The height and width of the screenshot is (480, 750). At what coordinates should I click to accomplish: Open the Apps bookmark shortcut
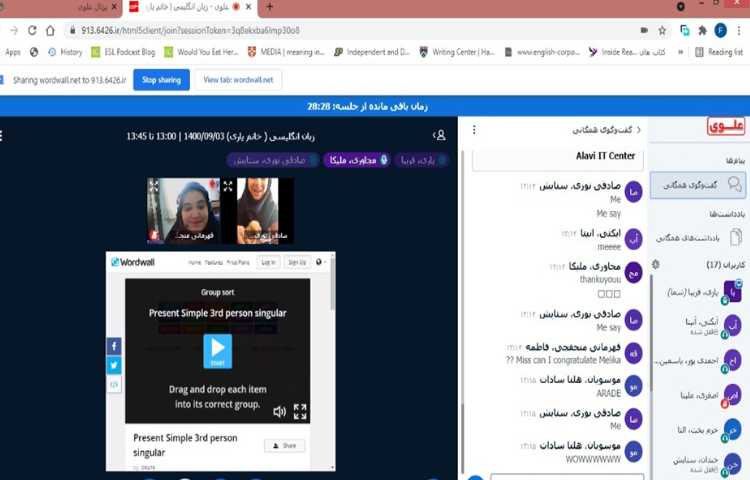[11, 52]
